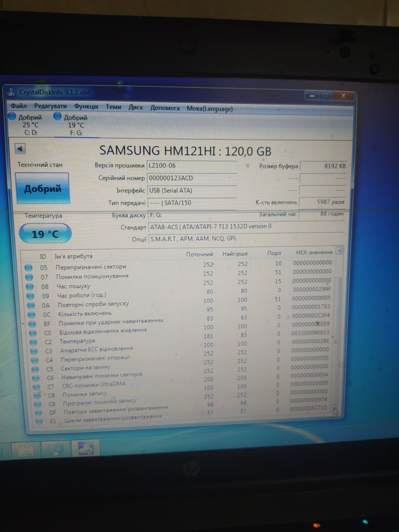Close the CrystalDiskInfo window
This screenshot has height=532, width=399.
343,96
